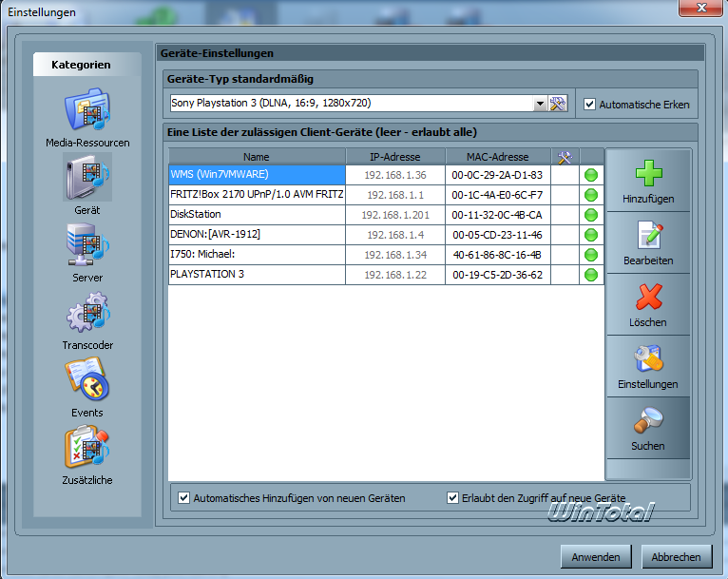The height and width of the screenshot is (579, 728).
Task: Select the WMS (Win7VMWARE) device row
Action: [386, 175]
